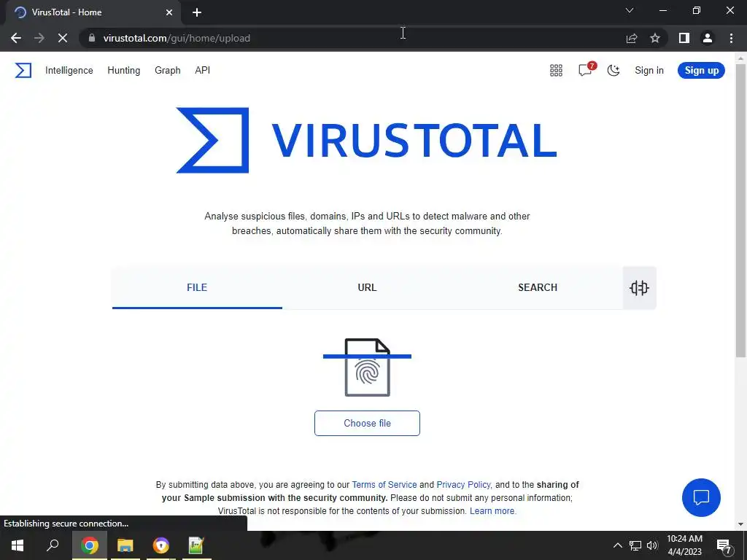Click the browser forward arrow

tap(39, 38)
